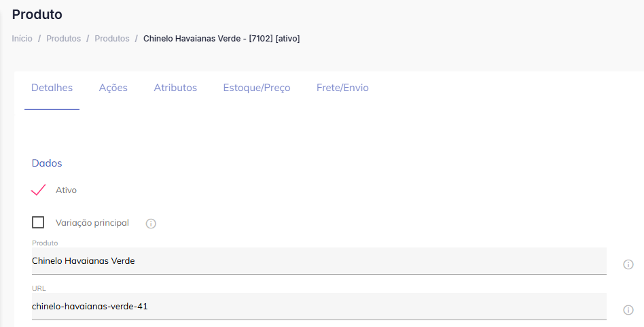Click the first Produtos breadcrumb link
Image resolution: width=644 pixels, height=327 pixels.
(63, 39)
